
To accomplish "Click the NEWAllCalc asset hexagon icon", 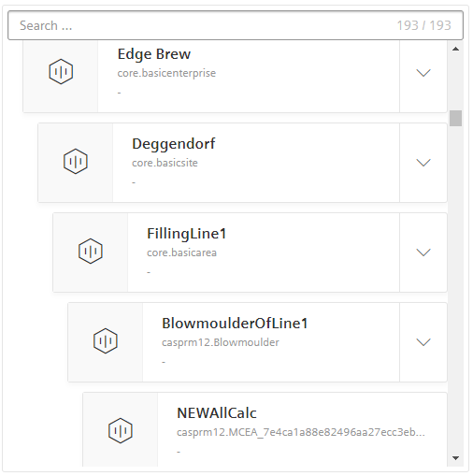I will [x=121, y=431].
